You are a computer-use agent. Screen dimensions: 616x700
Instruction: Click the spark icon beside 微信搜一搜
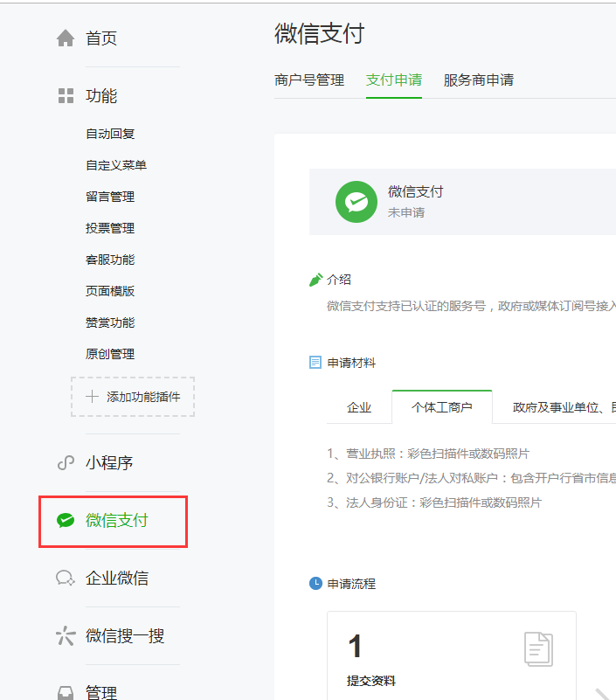click(x=66, y=635)
